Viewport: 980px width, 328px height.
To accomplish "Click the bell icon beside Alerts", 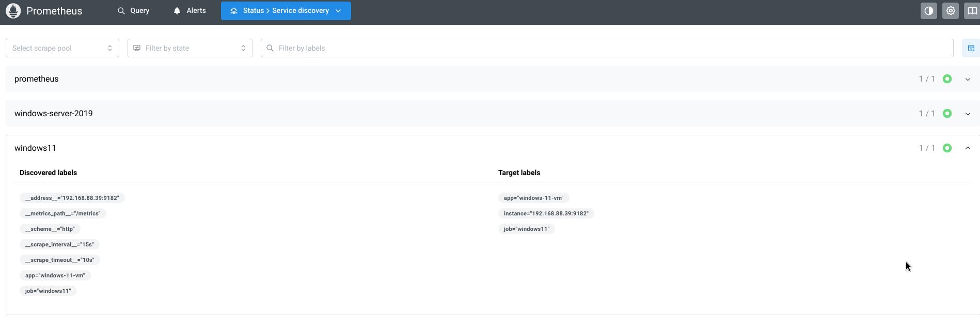I will pyautogui.click(x=177, y=11).
